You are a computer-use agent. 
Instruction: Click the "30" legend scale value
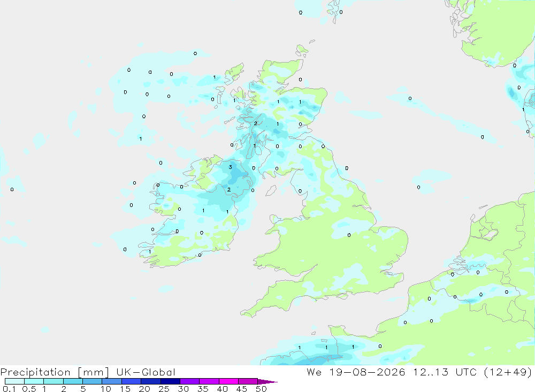(184, 389)
